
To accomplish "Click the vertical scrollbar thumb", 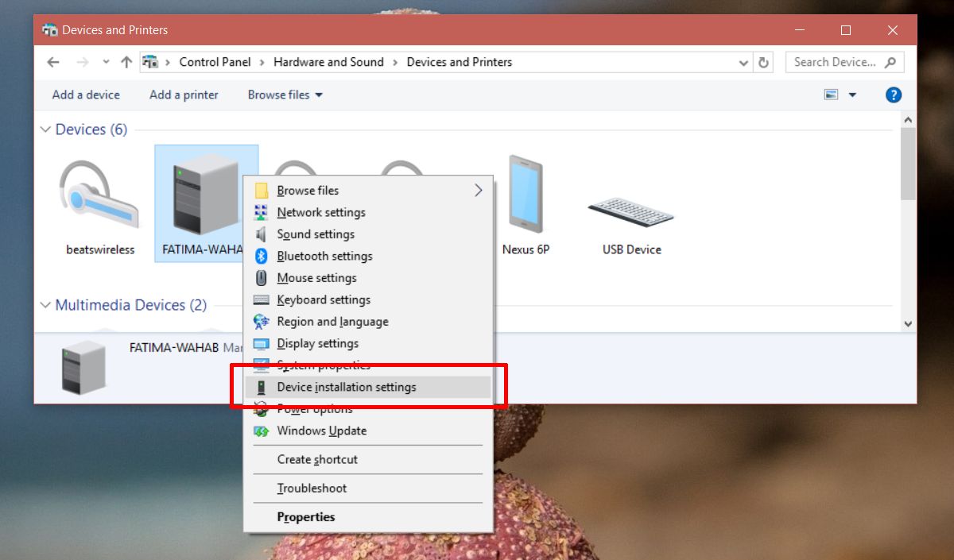I will [908, 163].
